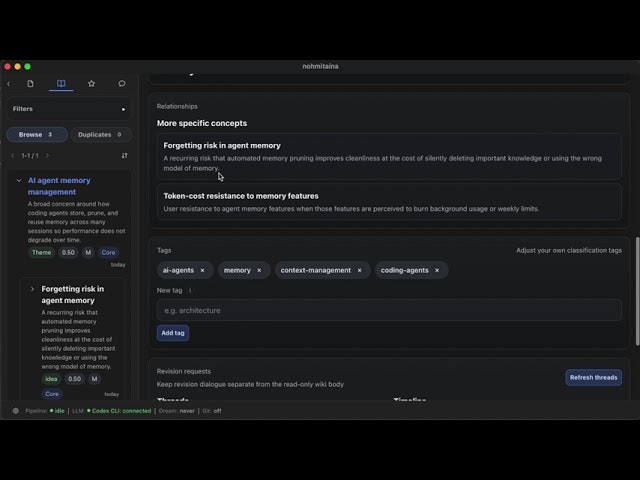Select Forgetting risk in agent memory sidebar entry
The height and width of the screenshot is (480, 640).
(73, 295)
